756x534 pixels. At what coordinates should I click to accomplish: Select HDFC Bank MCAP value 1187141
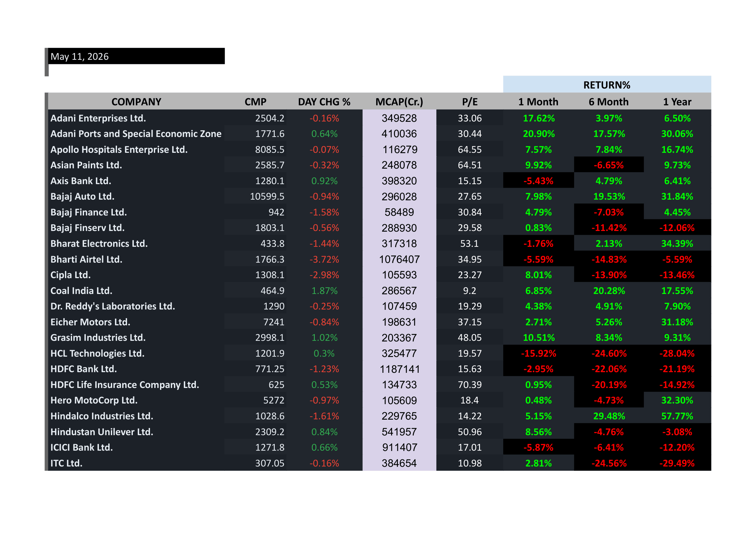(400, 369)
